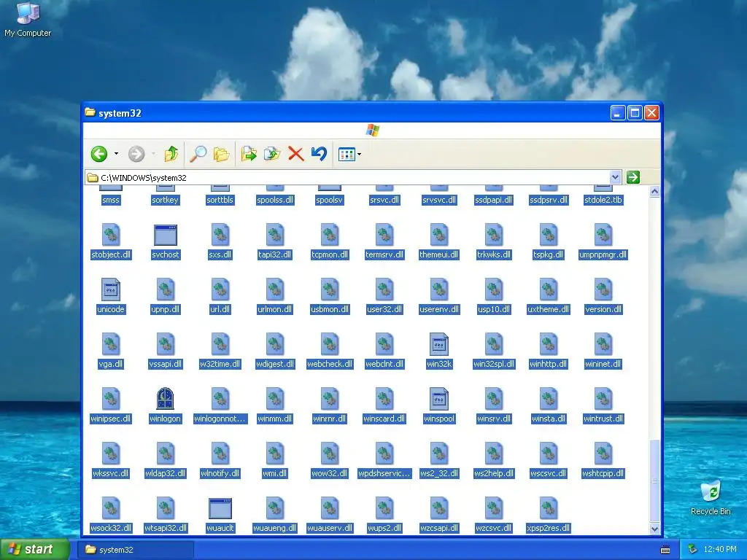Click the system32 taskbar button
747x560 pixels.
click(136, 550)
